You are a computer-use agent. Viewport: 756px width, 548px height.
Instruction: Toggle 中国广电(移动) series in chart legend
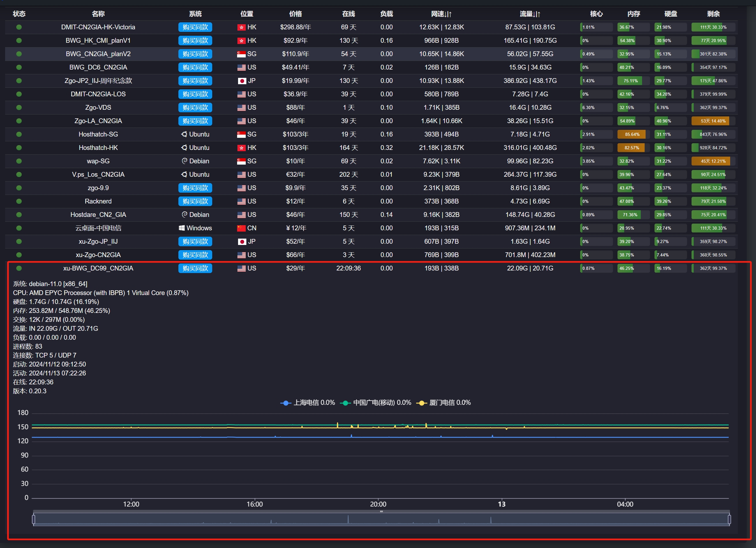(x=376, y=403)
